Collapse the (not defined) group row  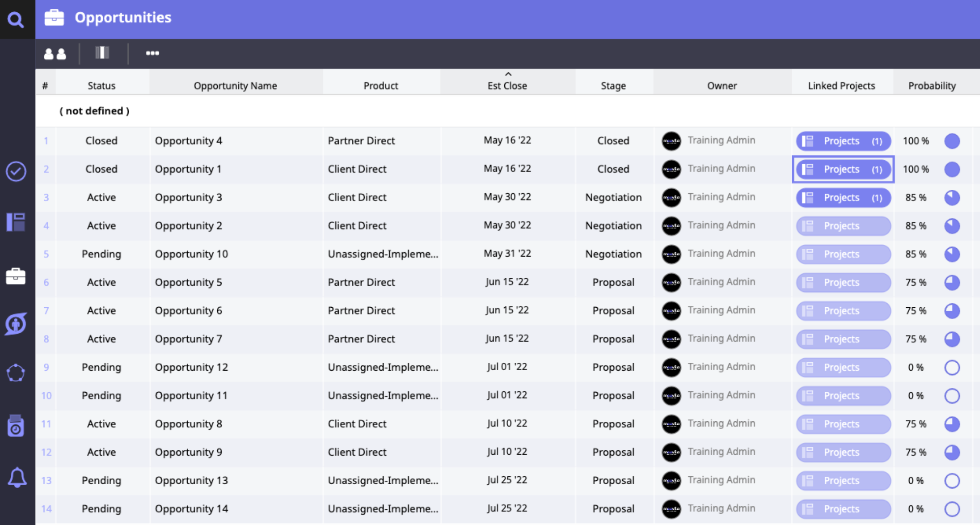pos(94,111)
